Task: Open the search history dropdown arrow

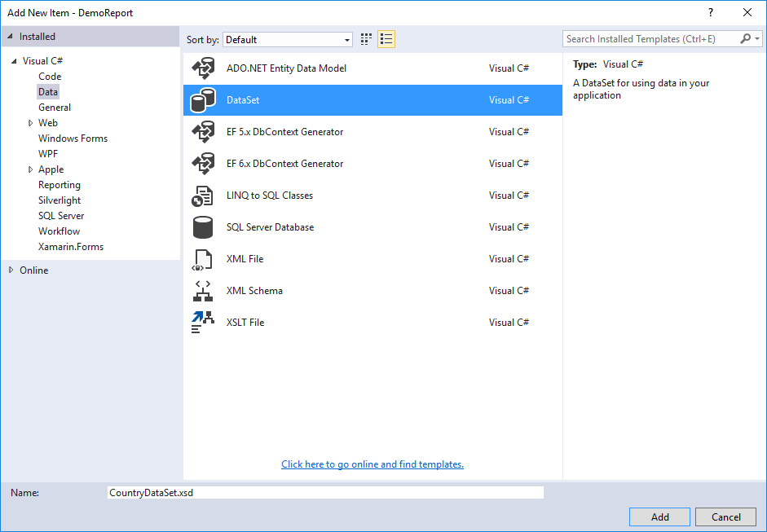Action: (759, 38)
